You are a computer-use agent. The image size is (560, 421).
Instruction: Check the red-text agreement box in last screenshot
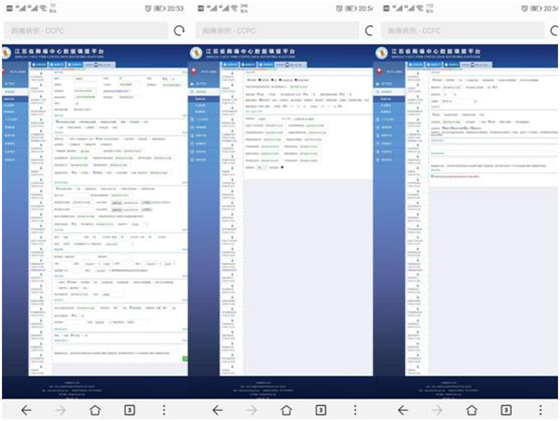[x=432, y=176]
